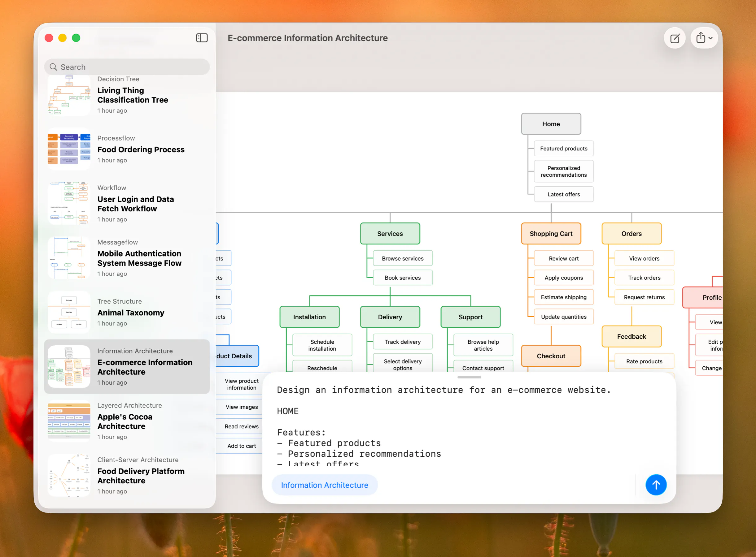Open User Login and Data Fetch Workflow thumbnail
Image resolution: width=756 pixels, height=557 pixels.
point(69,204)
